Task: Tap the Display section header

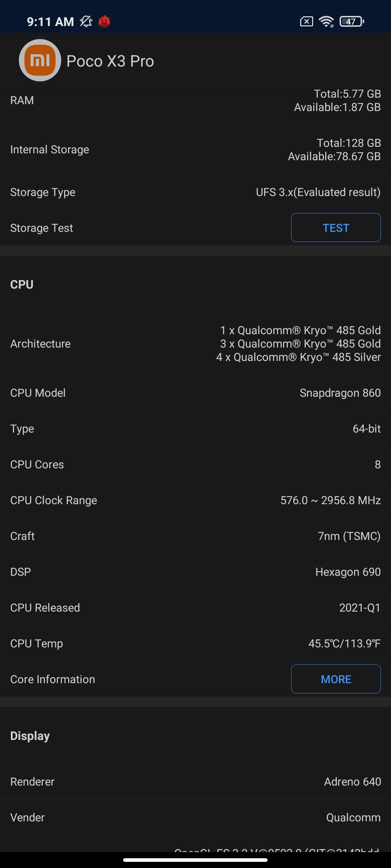Action: 30,736
